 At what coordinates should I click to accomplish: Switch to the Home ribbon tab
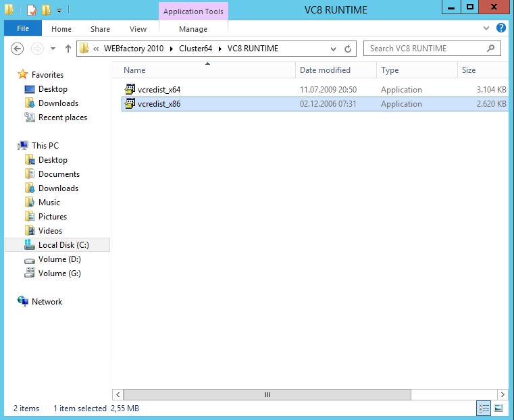[61, 29]
